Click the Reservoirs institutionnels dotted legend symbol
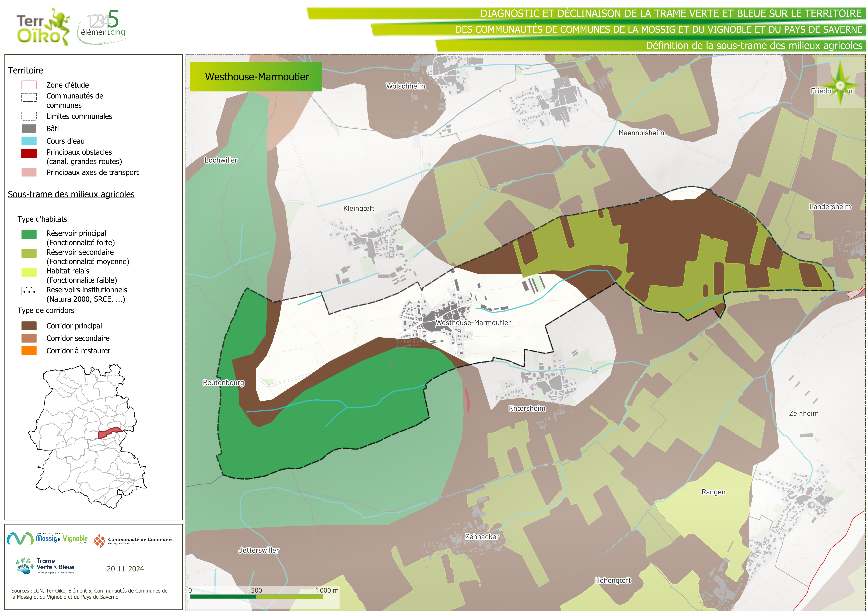Viewport: 868px width, 614px height. [29, 291]
